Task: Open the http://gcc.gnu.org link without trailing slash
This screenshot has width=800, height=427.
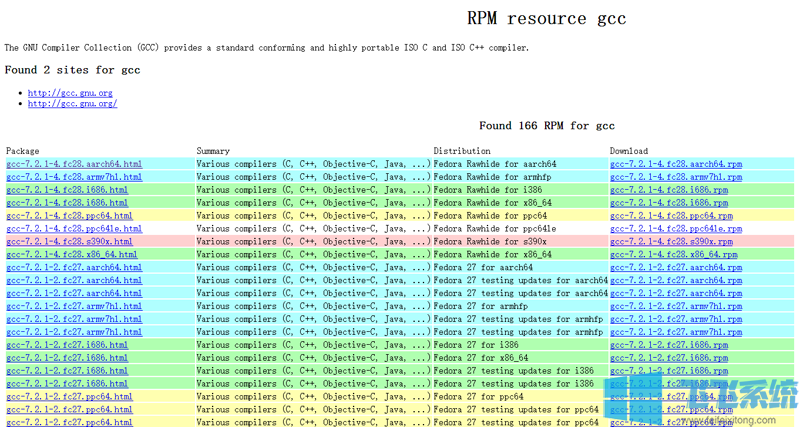Action: tap(70, 93)
